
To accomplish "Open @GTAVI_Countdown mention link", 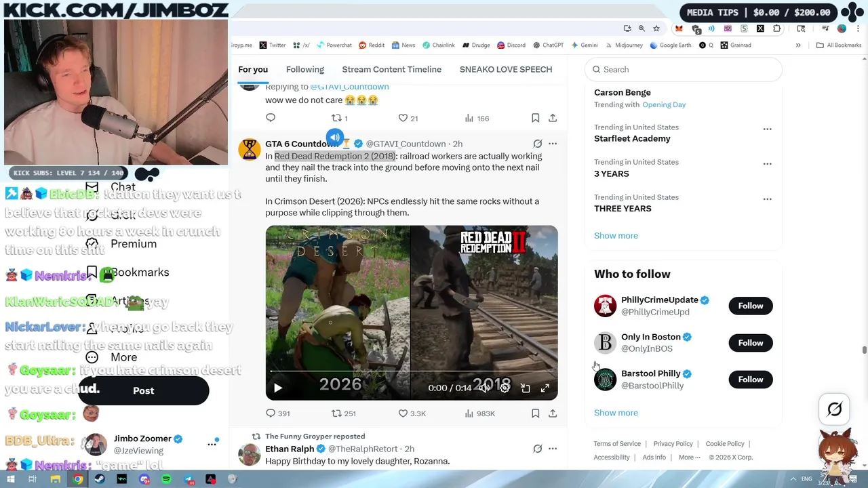I will pos(349,87).
